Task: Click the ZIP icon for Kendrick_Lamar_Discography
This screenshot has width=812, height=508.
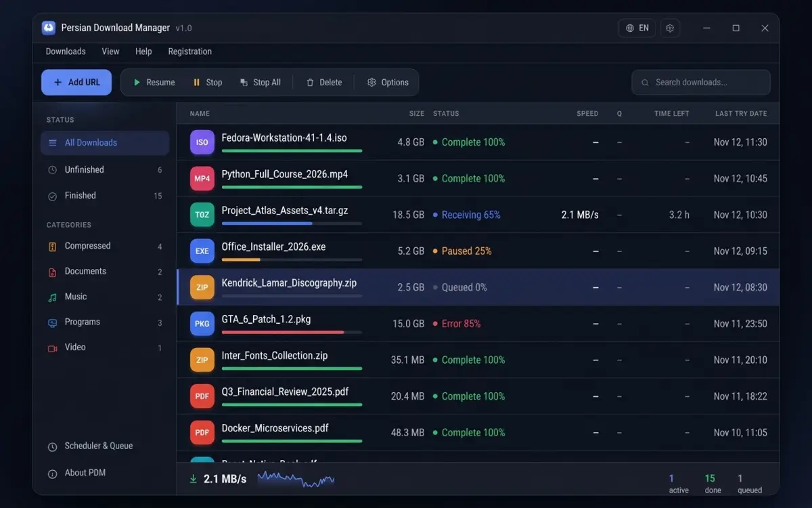Action: pos(202,287)
